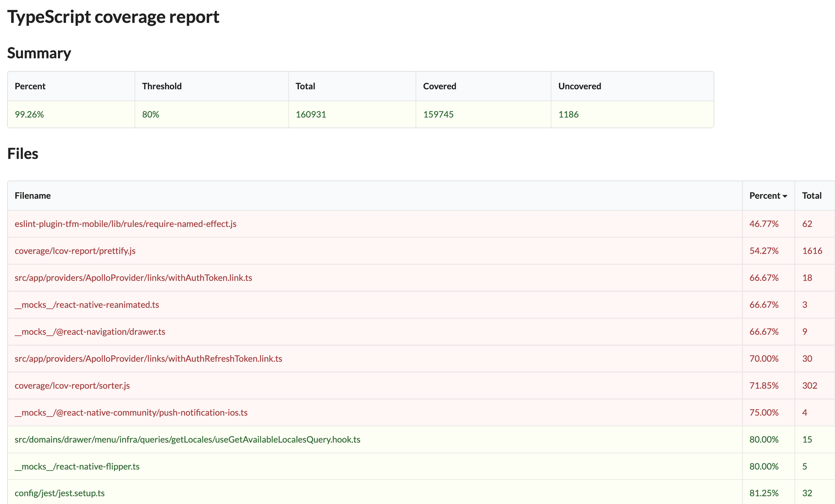Open __mocks__/react-native-flipper.ts link
This screenshot has height=504, width=835.
(x=77, y=466)
